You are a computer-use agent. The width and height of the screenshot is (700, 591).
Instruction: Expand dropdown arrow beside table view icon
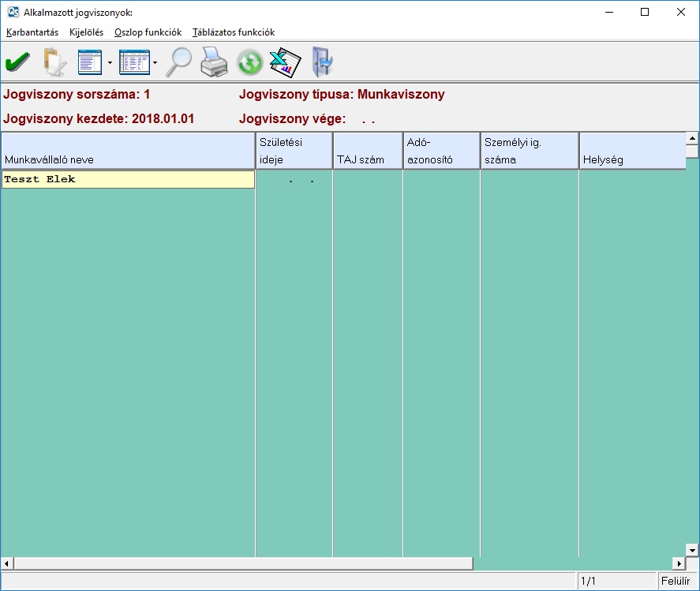pyautogui.click(x=155, y=62)
